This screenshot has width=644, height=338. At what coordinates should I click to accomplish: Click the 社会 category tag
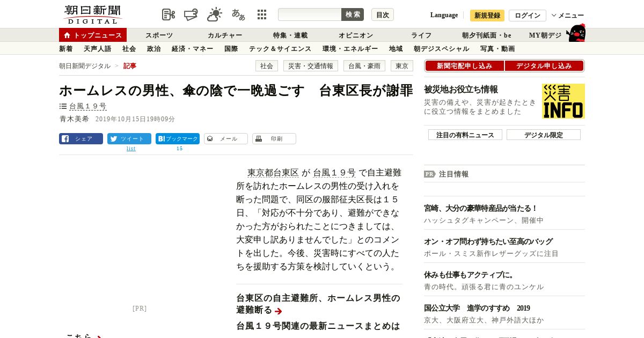[267, 65]
